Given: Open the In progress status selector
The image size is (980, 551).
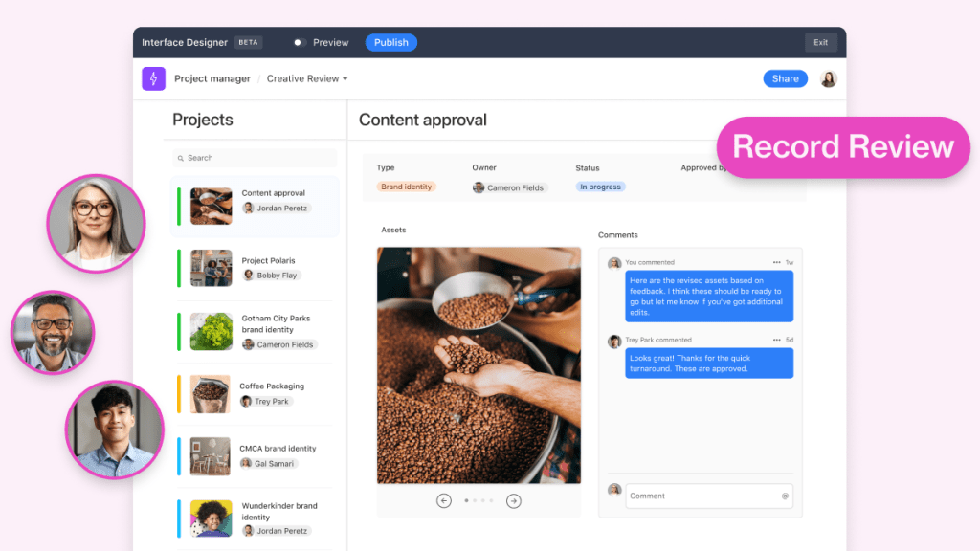Looking at the screenshot, I should coord(599,187).
